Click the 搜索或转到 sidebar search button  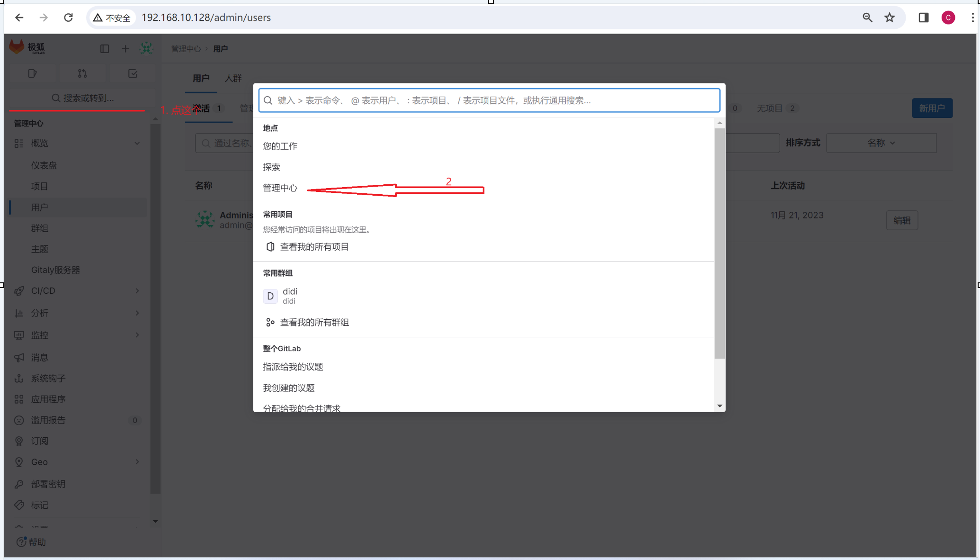pyautogui.click(x=82, y=98)
